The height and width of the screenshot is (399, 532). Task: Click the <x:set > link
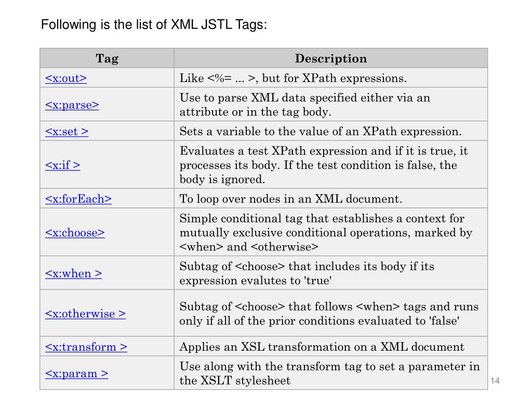point(67,131)
